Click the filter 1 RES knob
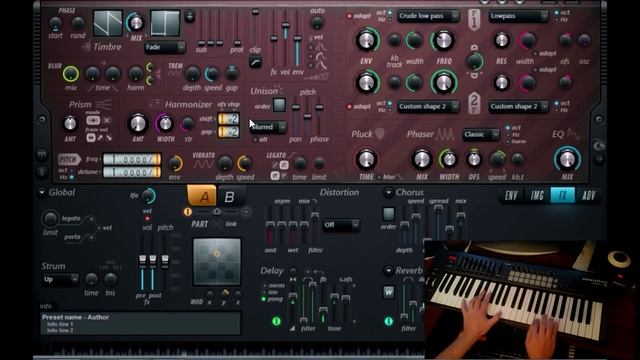Viewport: 640px width, 360px height. 501,40
